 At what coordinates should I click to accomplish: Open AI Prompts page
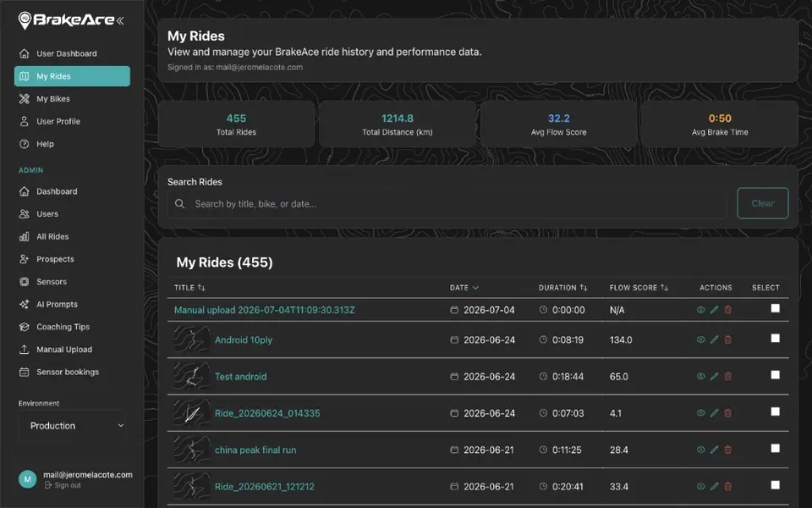[x=72, y=304]
